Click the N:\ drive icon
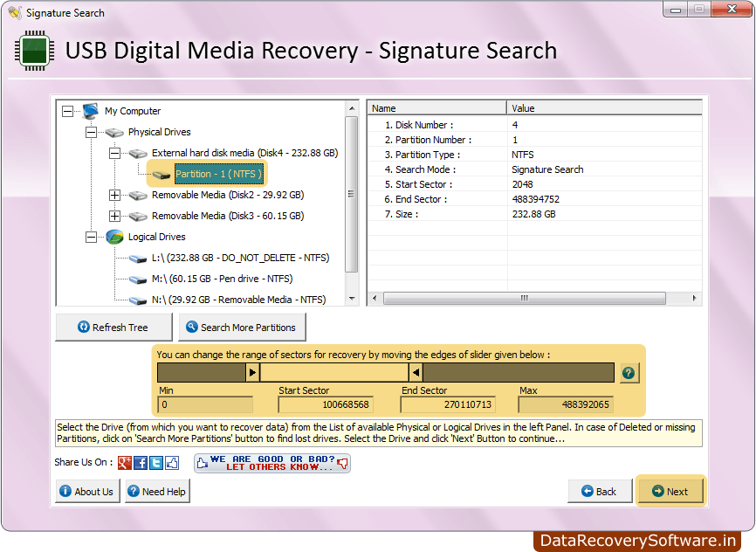This screenshot has width=756, height=552. 138,300
